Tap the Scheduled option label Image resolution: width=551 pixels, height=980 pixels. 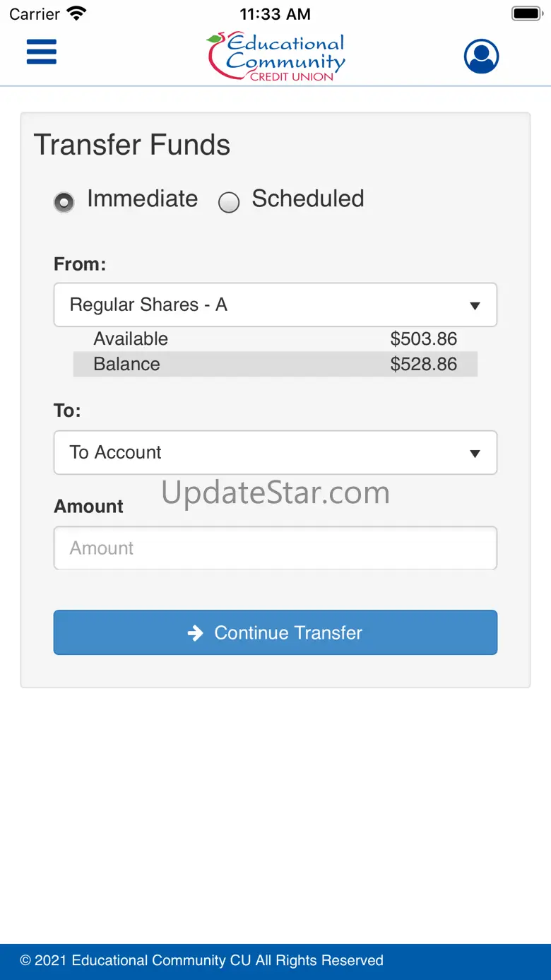(308, 199)
